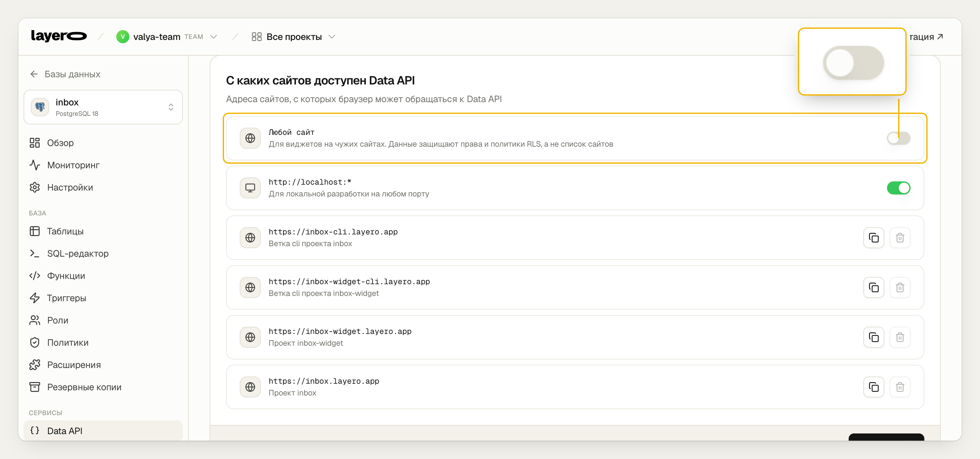Viewport: 980px width, 459px height.
Task: Click the 'Для локальной разработки на любом порту' text
Action: tap(349, 194)
